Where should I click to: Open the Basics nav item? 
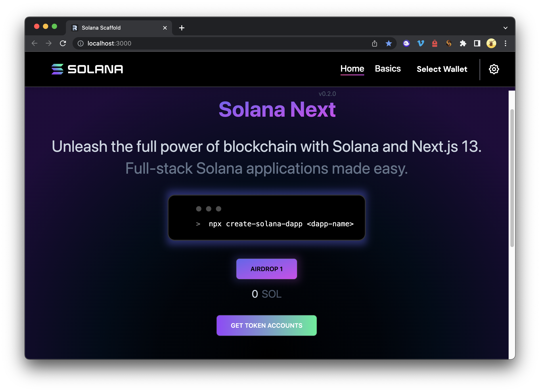pyautogui.click(x=388, y=69)
